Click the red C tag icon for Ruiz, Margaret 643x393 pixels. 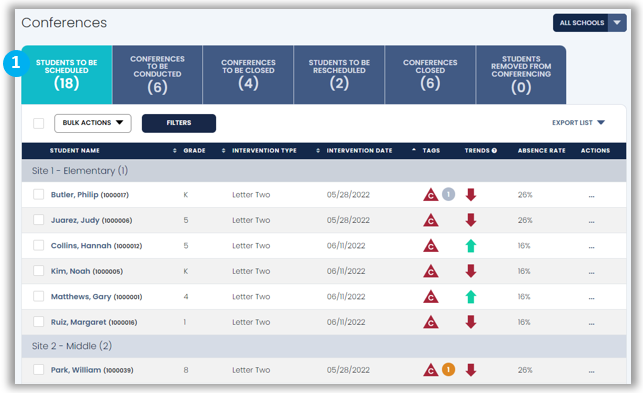431,322
